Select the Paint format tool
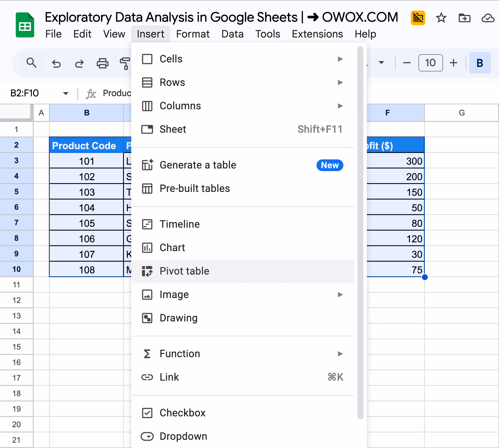The width and height of the screenshot is (499, 448). point(125,63)
